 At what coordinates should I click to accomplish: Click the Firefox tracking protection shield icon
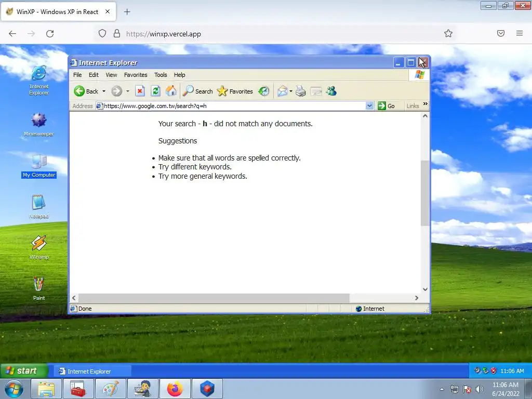102,33
